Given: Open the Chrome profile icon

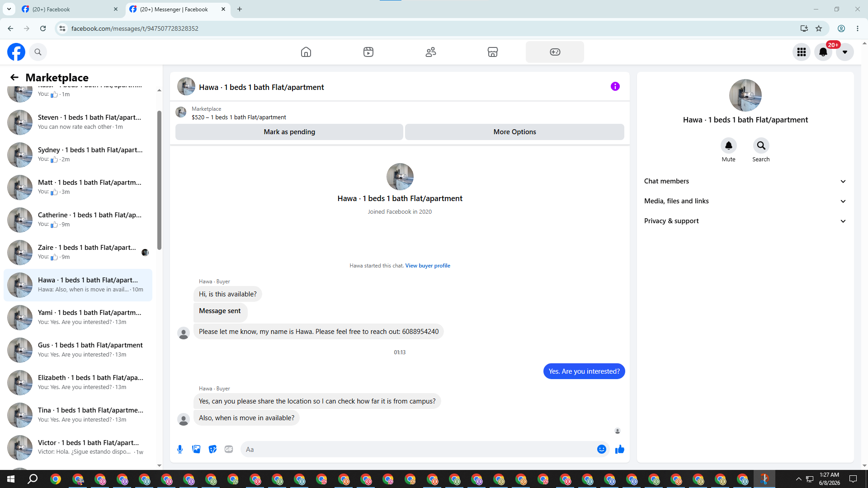Looking at the screenshot, I should pyautogui.click(x=841, y=28).
